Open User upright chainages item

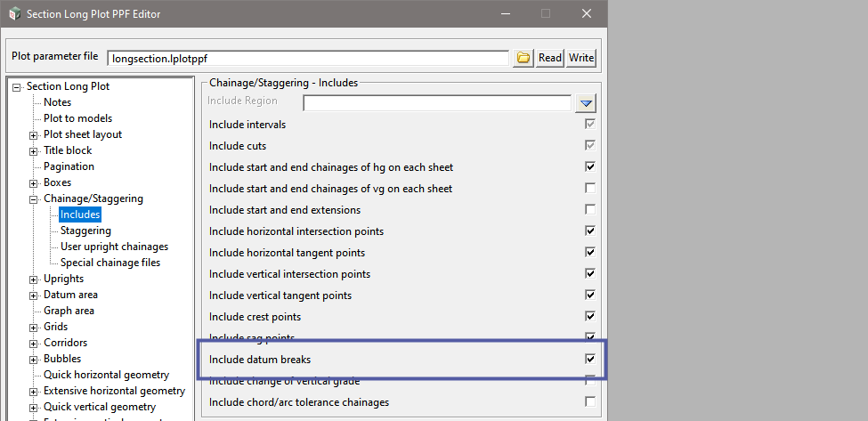pos(114,247)
